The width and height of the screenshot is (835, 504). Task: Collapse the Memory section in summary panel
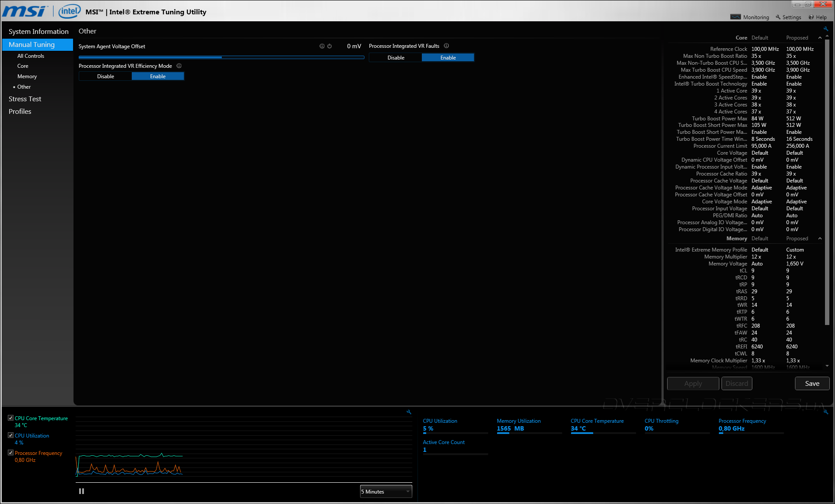[820, 239]
